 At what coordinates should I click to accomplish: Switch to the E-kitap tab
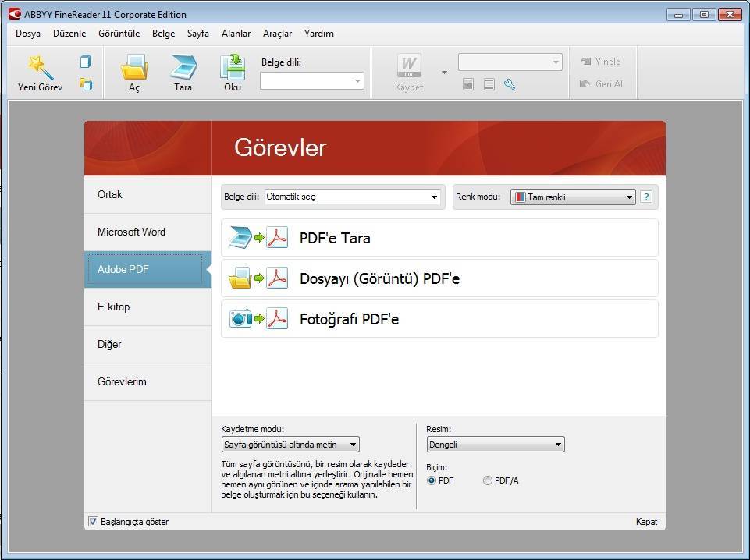[x=148, y=307]
